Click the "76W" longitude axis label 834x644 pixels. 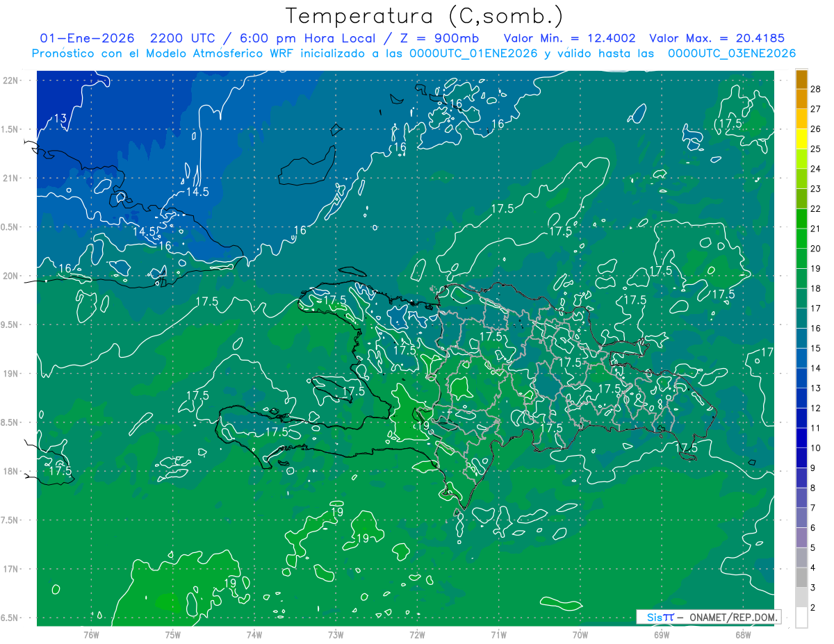(91, 635)
